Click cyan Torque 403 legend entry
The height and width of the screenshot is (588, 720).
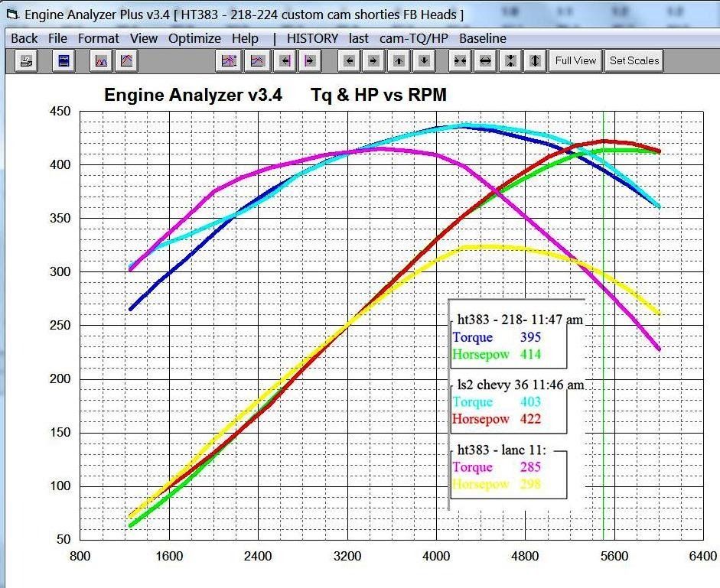[497, 402]
